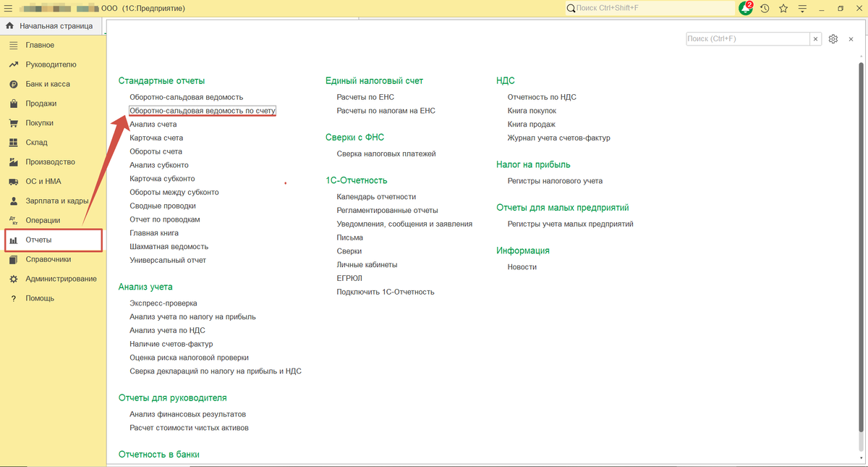Select Отчеты section in sidebar
The width and height of the screenshot is (868, 467).
point(54,240)
